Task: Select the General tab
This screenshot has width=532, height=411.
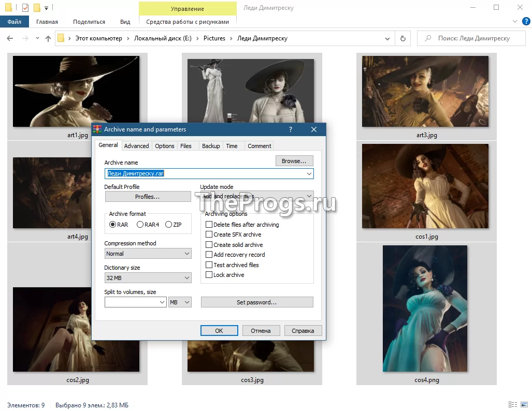Action: coord(108,145)
